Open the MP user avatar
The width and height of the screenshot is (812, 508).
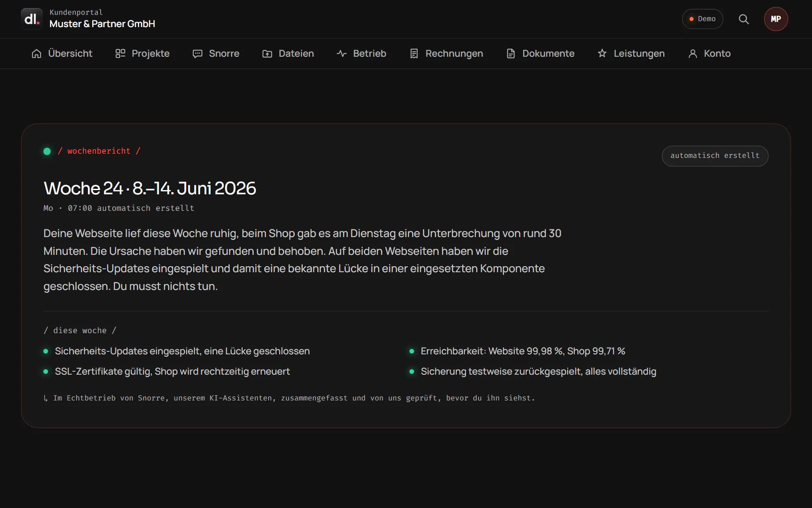click(776, 19)
